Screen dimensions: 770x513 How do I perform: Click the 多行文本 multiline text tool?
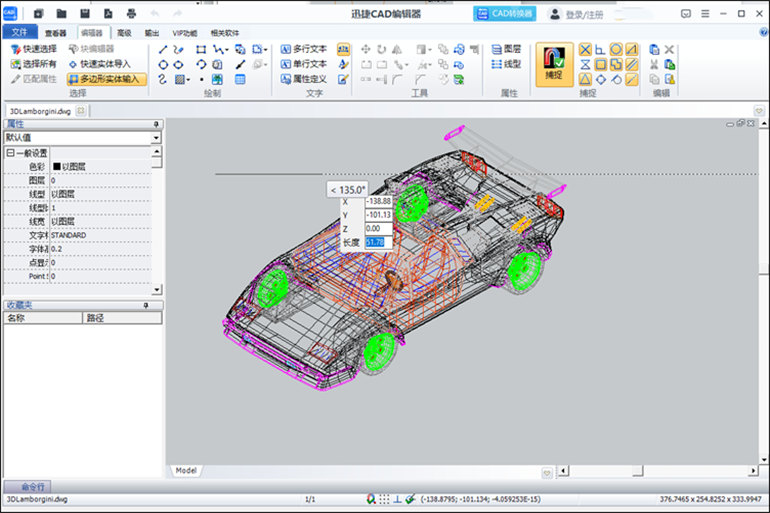[303, 49]
